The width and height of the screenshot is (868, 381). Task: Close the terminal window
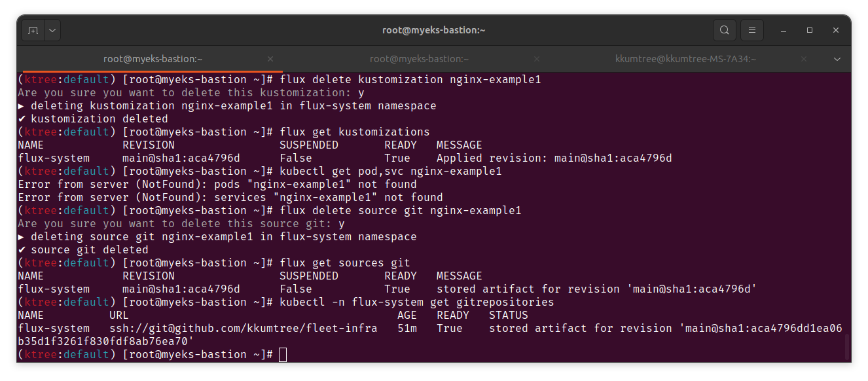click(836, 30)
